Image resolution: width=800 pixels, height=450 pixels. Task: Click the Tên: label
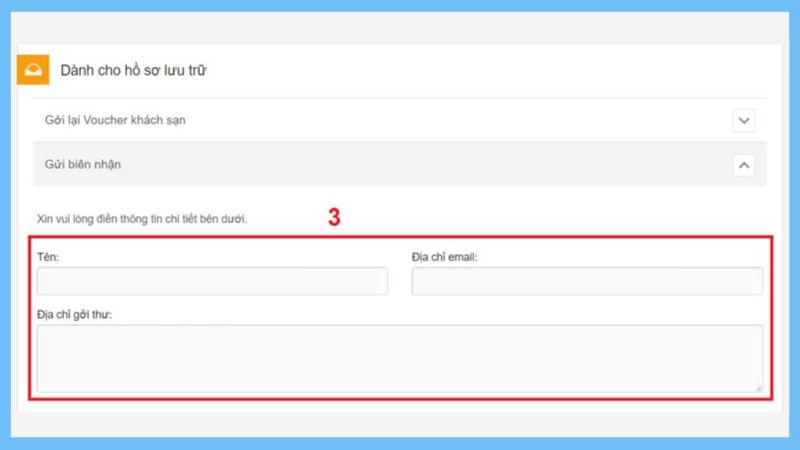(48, 257)
